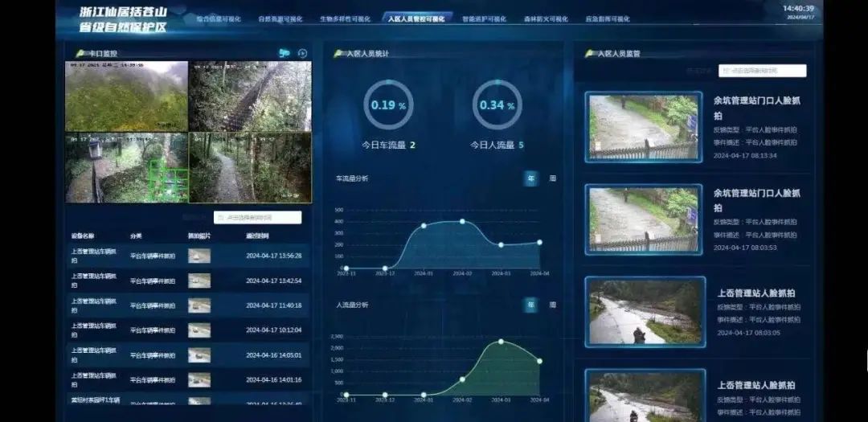
Task: Click the date picker above vehicle capture table
Action: point(258,218)
